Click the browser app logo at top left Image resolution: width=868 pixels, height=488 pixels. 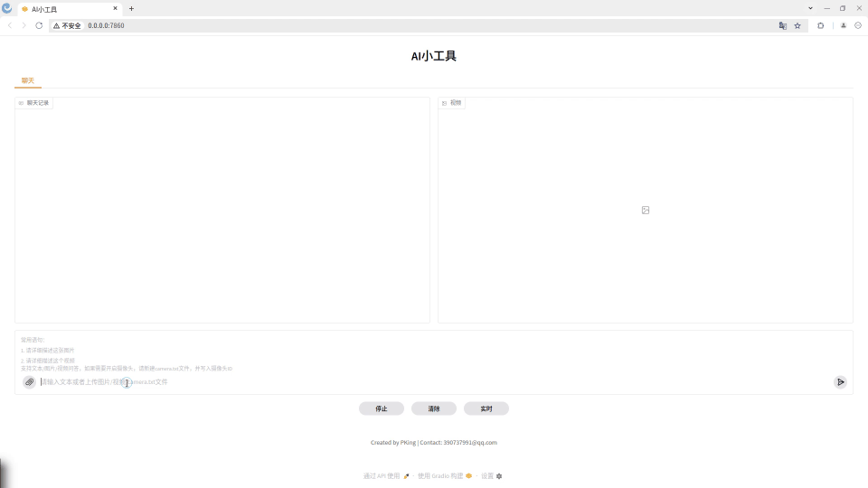7,8
